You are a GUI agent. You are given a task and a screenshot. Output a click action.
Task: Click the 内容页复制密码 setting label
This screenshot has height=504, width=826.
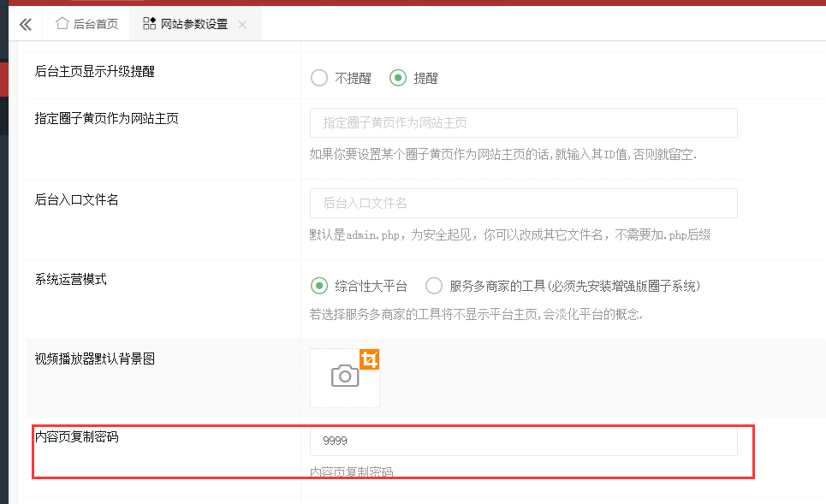(x=77, y=437)
